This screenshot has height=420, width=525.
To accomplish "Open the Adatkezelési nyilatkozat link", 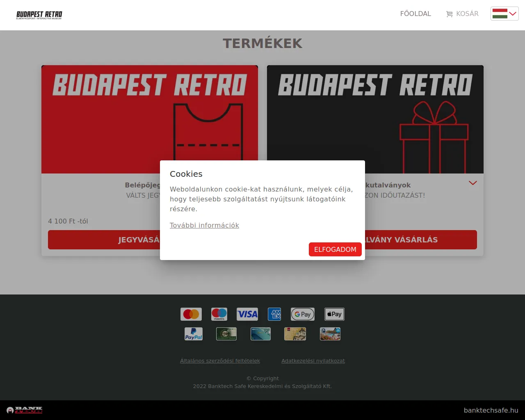I will (313, 361).
